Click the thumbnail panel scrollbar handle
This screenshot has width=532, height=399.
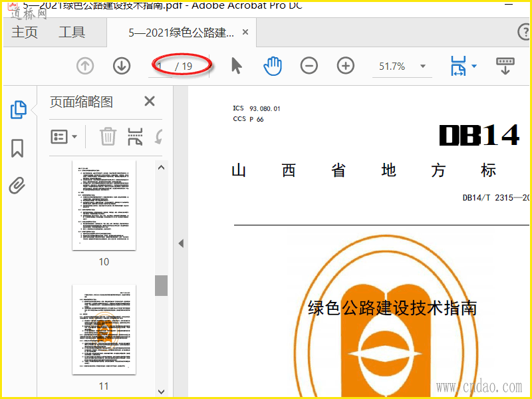pos(161,285)
